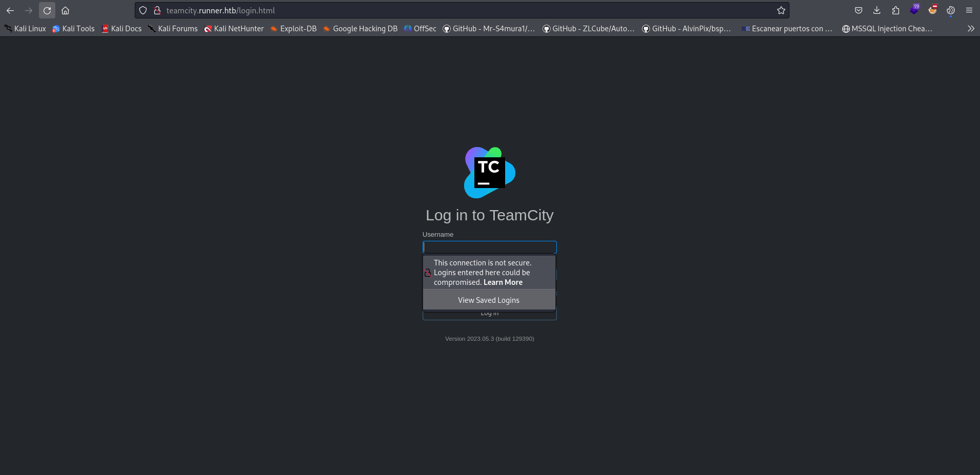Open the GitHub ZLCube/Auto bookmark
The height and width of the screenshot is (475, 980).
[589, 29]
